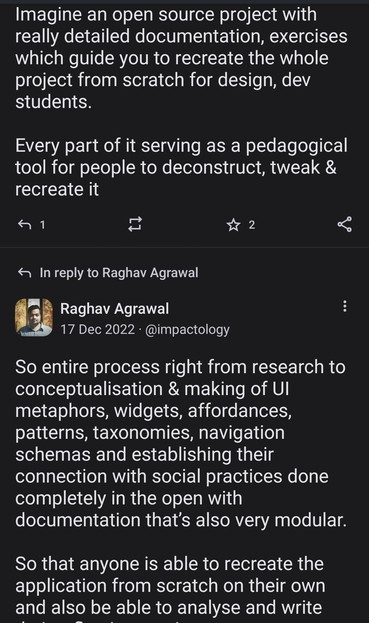Open the bold Raghav Agrawal name beside the avatar
The image size is (369, 623).
coord(114,309)
